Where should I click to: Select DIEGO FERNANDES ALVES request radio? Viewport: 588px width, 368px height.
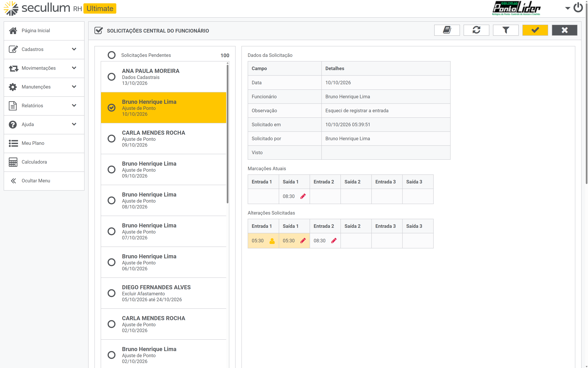coord(112,293)
